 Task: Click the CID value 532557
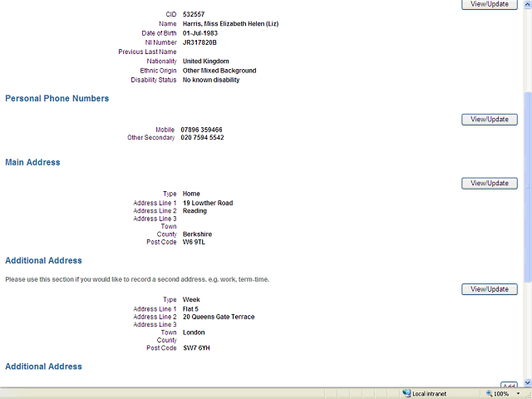pos(194,14)
